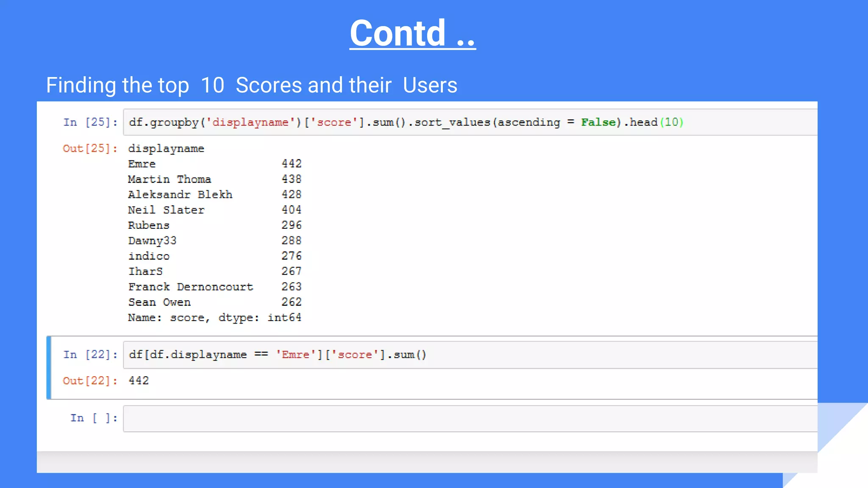Click the 'Out[25]:' prompt label
The height and width of the screenshot is (488, 868).
click(90, 149)
